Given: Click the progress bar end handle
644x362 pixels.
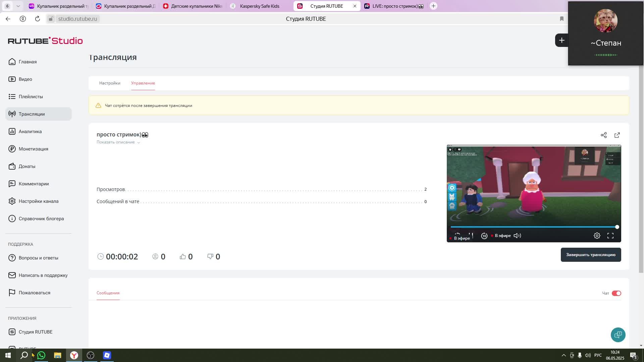Looking at the screenshot, I should 617,227.
